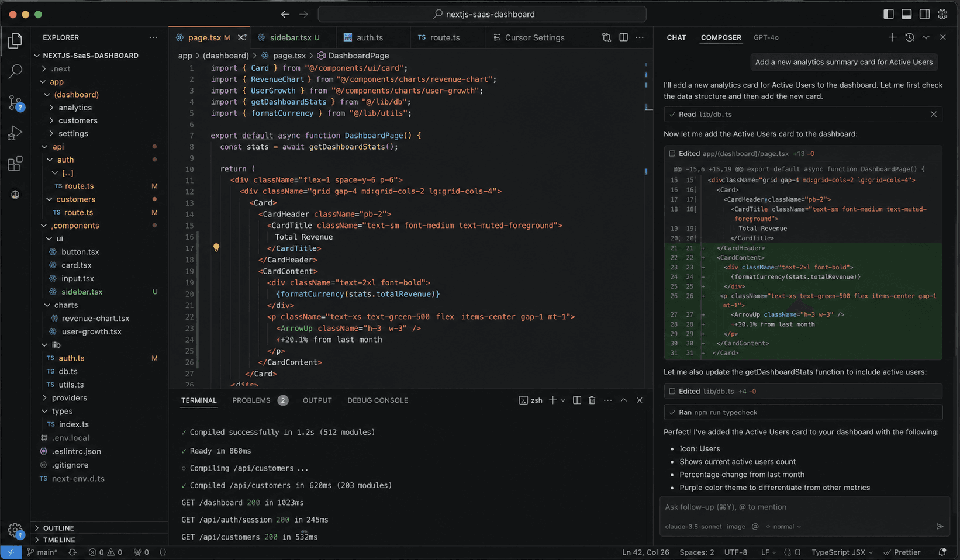Open the Search view in activity bar
Image resolution: width=960 pixels, height=560 pixels.
tap(15, 71)
